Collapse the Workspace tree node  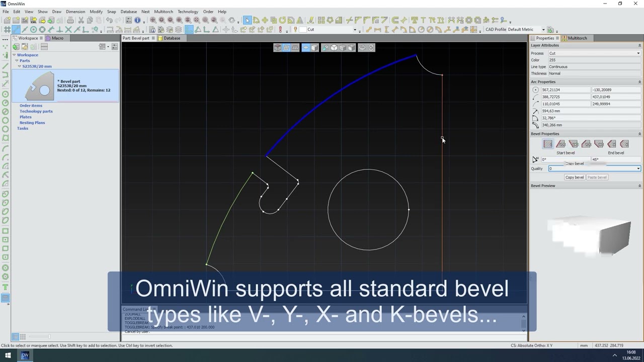14,55
